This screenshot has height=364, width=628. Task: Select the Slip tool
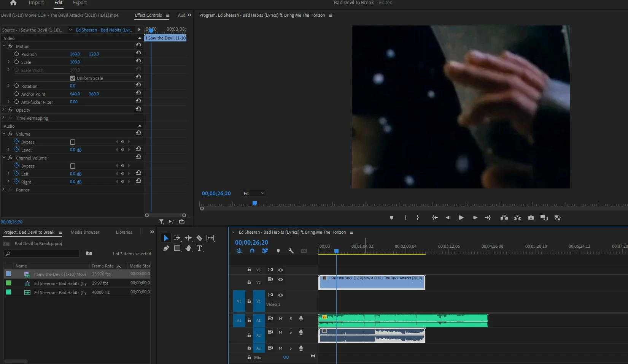click(x=210, y=238)
